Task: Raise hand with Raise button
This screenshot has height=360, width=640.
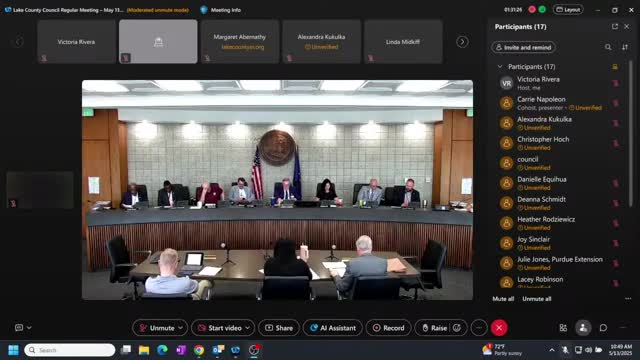Action: tap(434, 328)
